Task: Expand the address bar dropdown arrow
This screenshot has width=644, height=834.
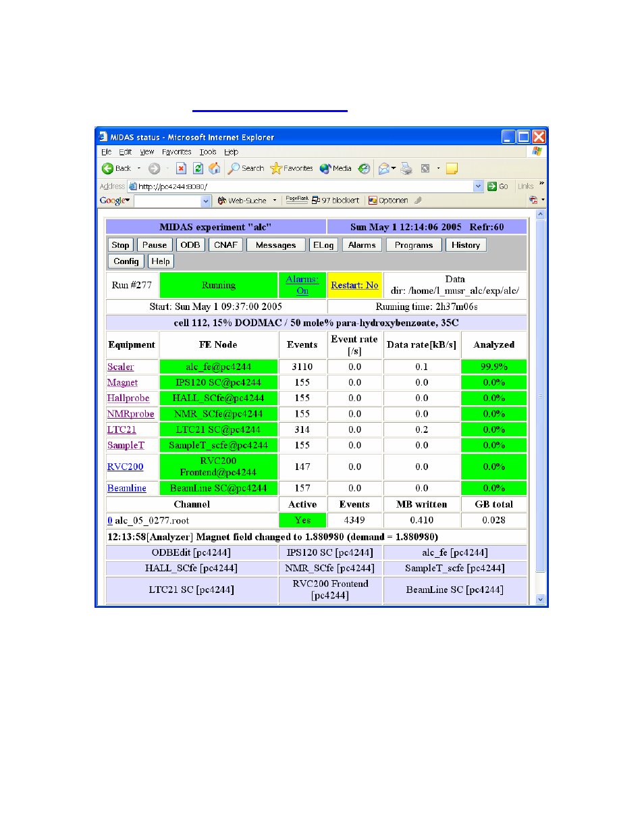Action: click(479, 186)
